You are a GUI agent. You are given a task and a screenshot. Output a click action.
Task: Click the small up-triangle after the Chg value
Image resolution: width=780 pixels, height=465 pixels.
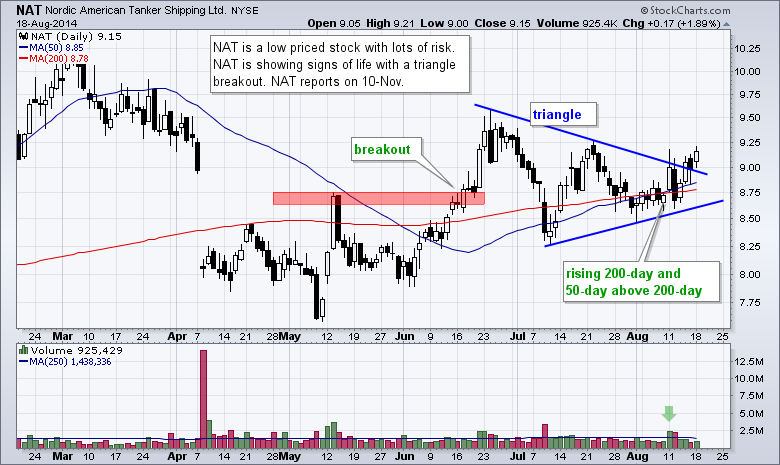726,24
